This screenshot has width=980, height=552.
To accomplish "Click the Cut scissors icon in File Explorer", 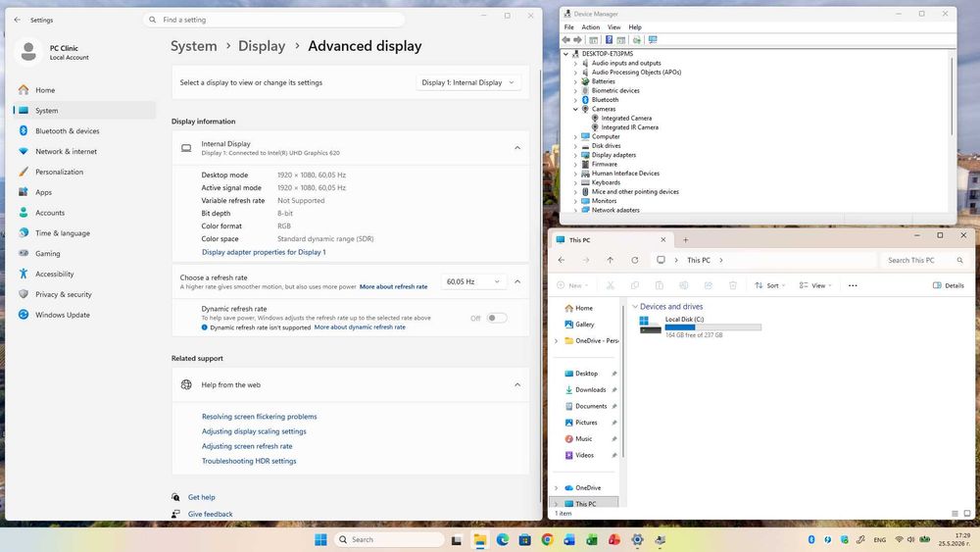I will tap(610, 285).
